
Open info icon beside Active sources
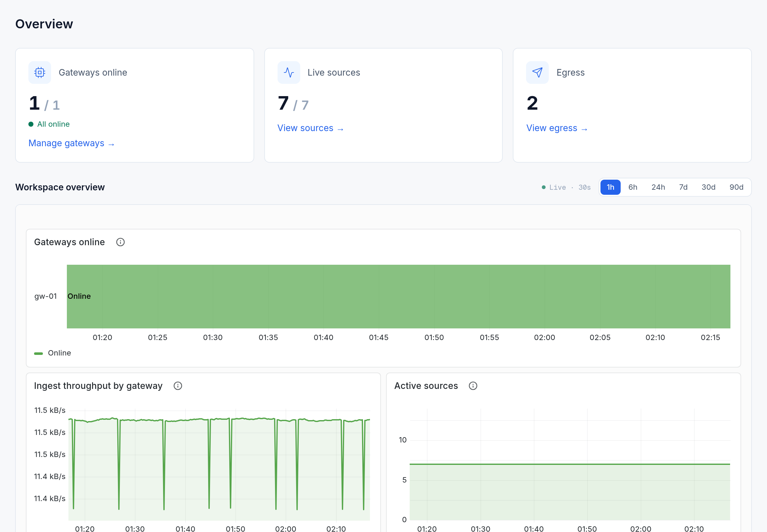pyautogui.click(x=473, y=386)
